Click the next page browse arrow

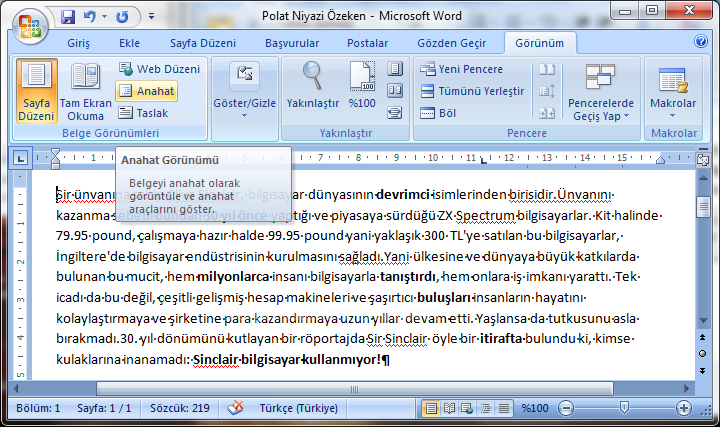point(703,370)
